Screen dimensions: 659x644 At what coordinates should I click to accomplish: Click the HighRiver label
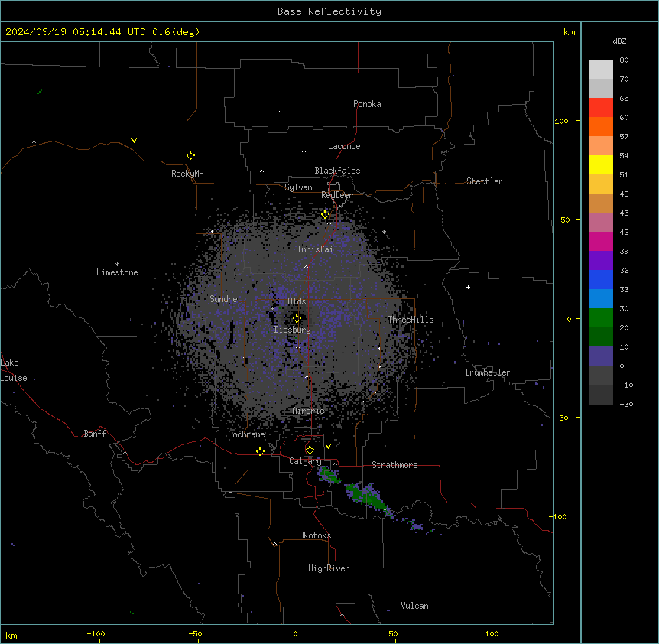click(x=329, y=568)
